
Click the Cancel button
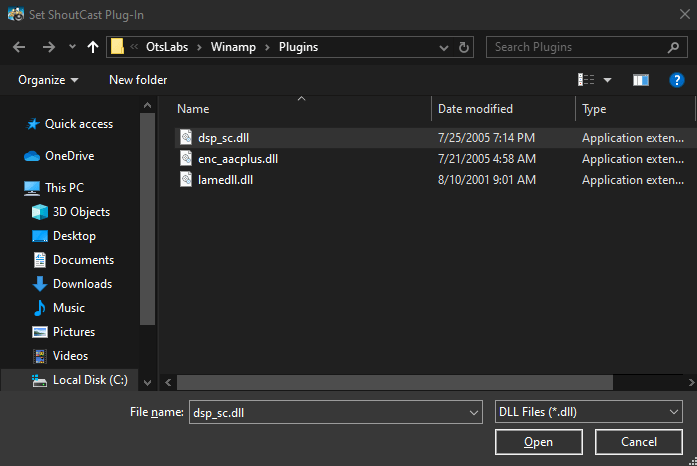pyautogui.click(x=639, y=442)
